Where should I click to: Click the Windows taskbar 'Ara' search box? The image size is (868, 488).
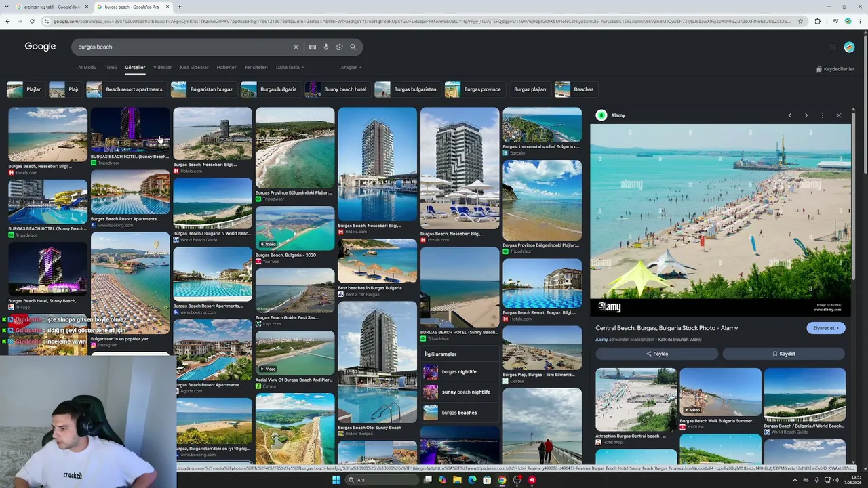381,480
